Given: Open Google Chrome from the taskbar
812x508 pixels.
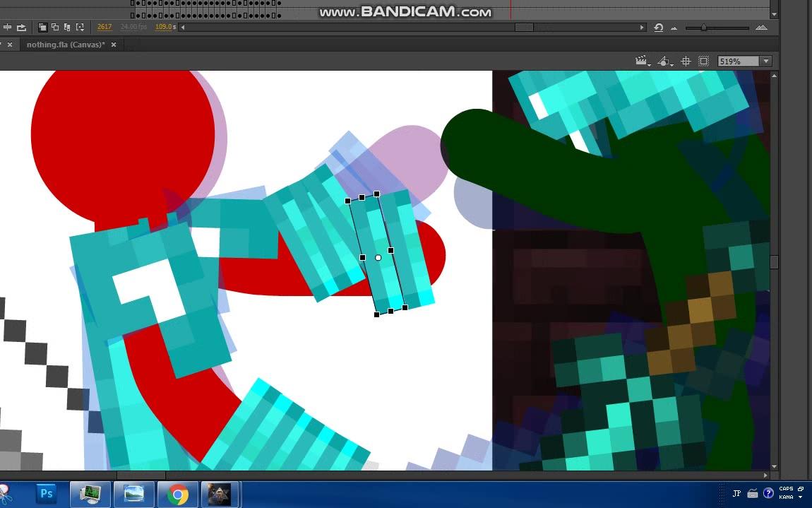Looking at the screenshot, I should pos(178,494).
